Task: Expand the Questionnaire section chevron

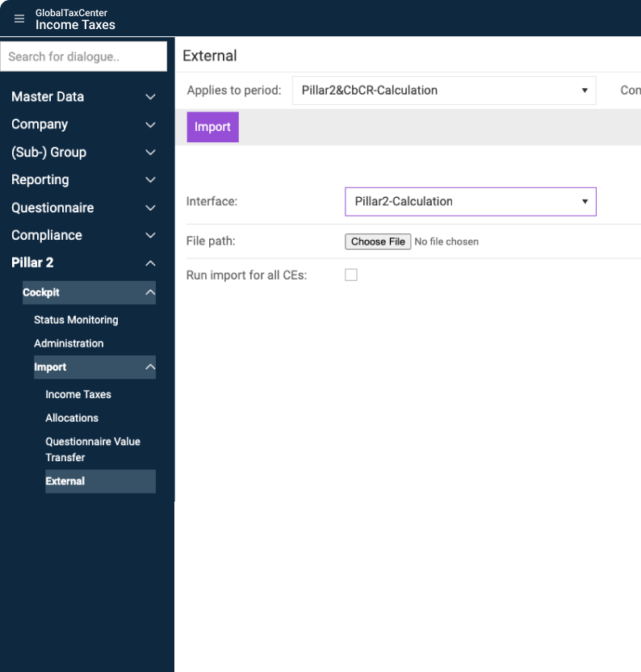Action: [150, 208]
